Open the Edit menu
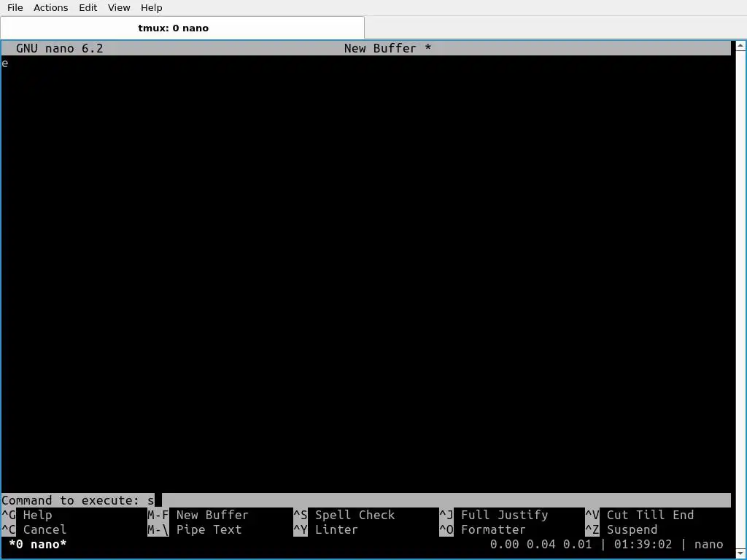This screenshot has height=560, width=747. click(88, 7)
